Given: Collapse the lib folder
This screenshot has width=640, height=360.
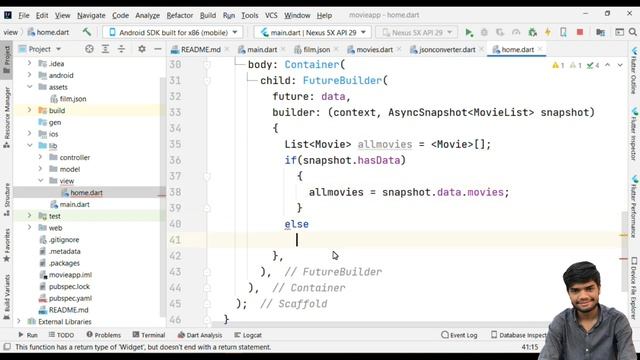Looking at the screenshot, I should tap(29, 145).
